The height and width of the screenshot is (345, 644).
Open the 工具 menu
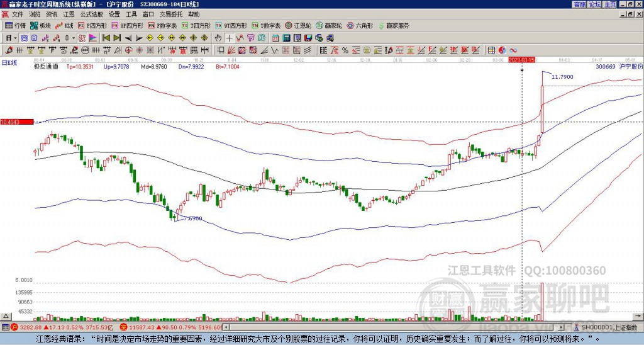(x=131, y=14)
